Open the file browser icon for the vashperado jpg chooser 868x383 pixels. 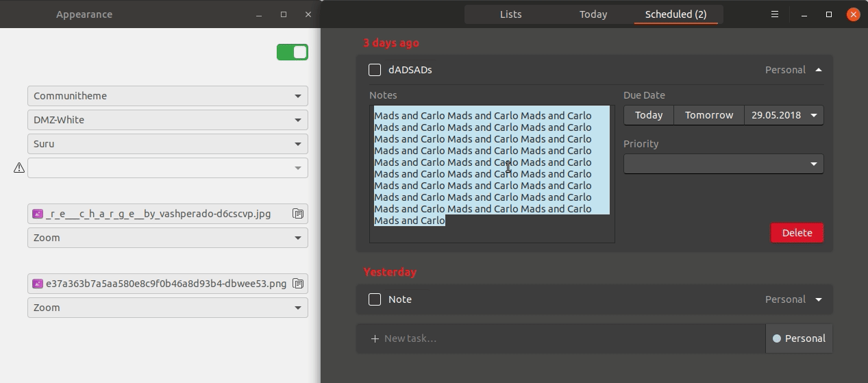click(x=298, y=214)
